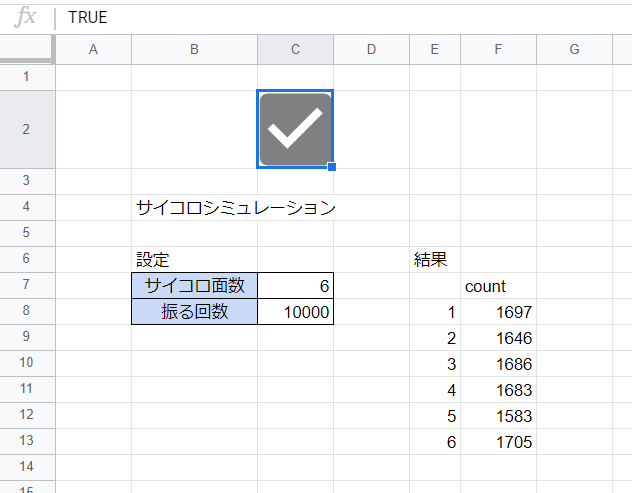Select row 14 header
The image size is (632, 493).
tap(26, 467)
